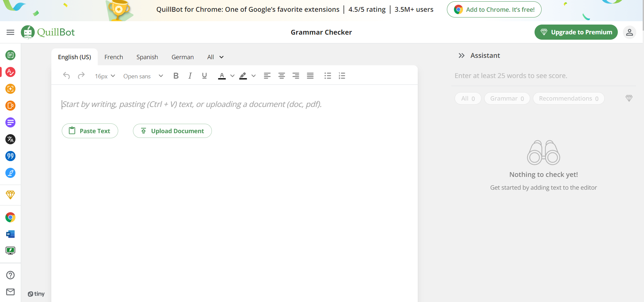Select the German language tab

183,57
